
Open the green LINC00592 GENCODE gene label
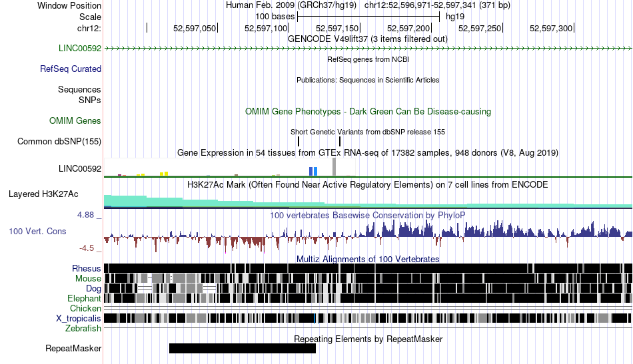click(79, 49)
